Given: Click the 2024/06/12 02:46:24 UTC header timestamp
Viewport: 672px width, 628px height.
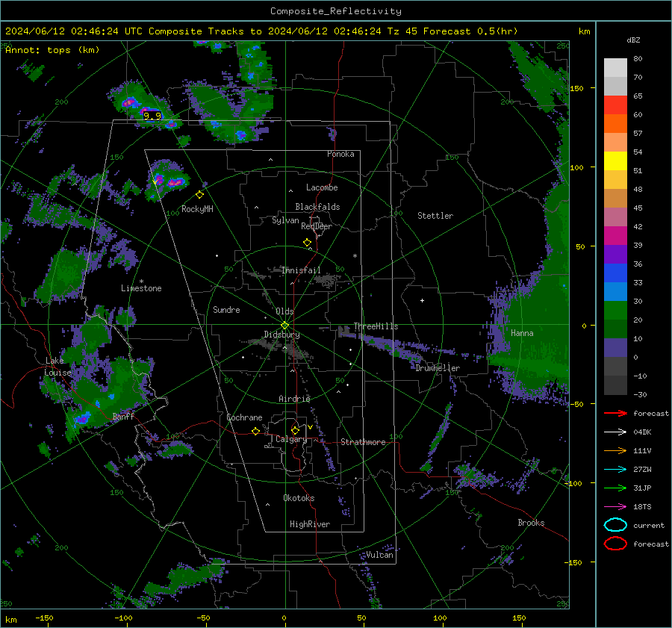Looking at the screenshot, I should [x=74, y=31].
